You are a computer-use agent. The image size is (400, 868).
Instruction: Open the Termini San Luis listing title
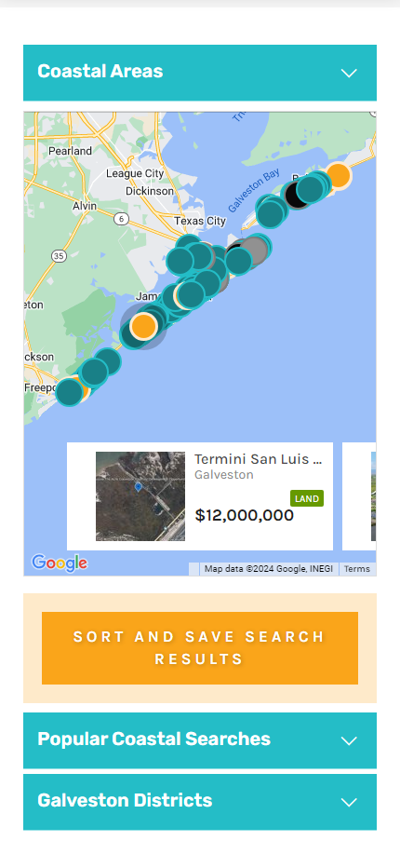point(258,459)
